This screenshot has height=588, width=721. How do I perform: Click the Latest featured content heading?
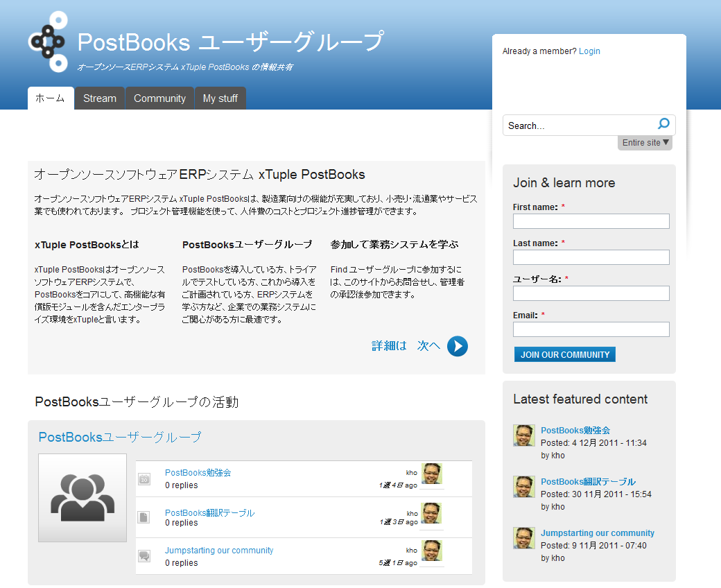(580, 399)
